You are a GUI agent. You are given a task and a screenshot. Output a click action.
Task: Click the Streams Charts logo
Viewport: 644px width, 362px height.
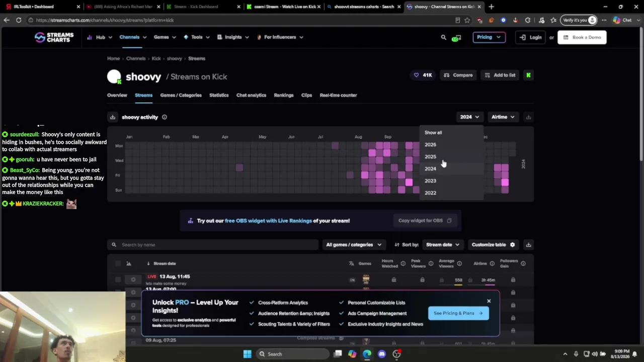coord(54,37)
